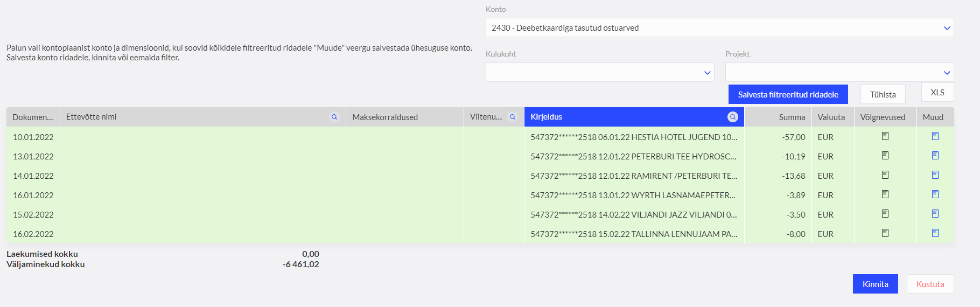The image size is (980, 307).
Task: Open Muud icon for PETERBURI TEE HYDROSC row
Action: pyautogui.click(x=935, y=156)
